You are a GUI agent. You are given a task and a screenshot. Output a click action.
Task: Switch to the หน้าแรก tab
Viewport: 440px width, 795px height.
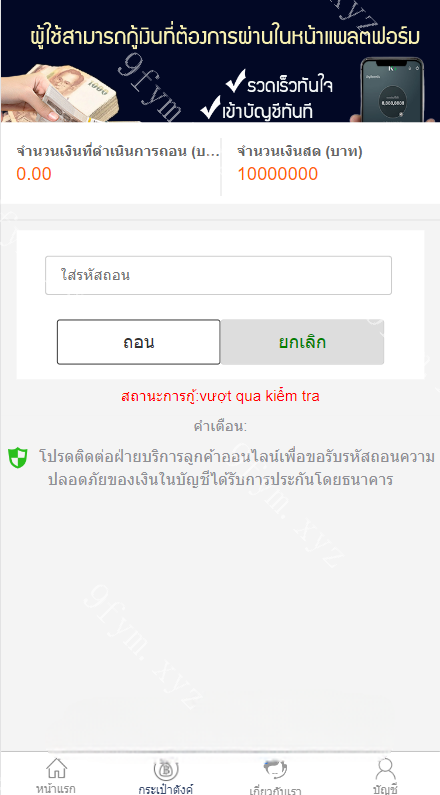tap(56, 788)
